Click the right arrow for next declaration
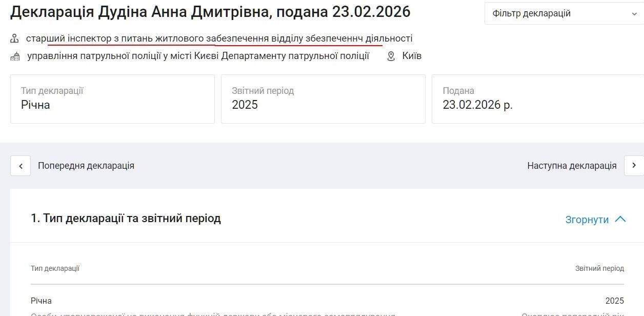 pos(634,166)
